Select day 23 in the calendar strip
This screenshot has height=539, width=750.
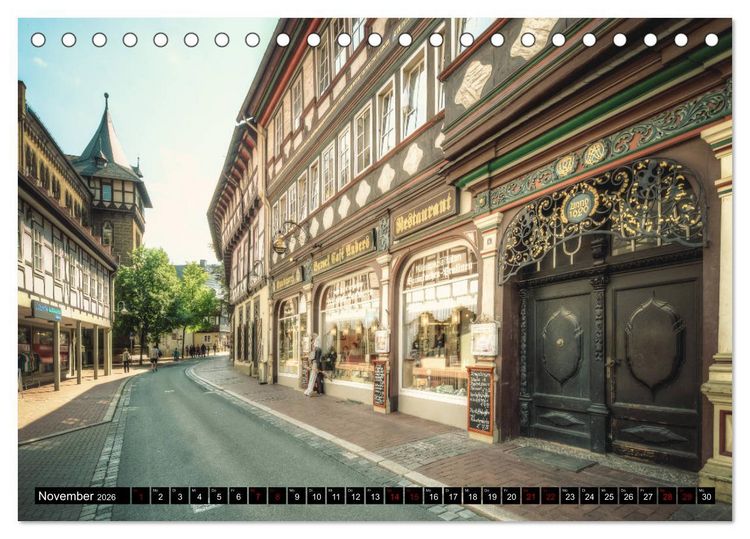(570, 495)
